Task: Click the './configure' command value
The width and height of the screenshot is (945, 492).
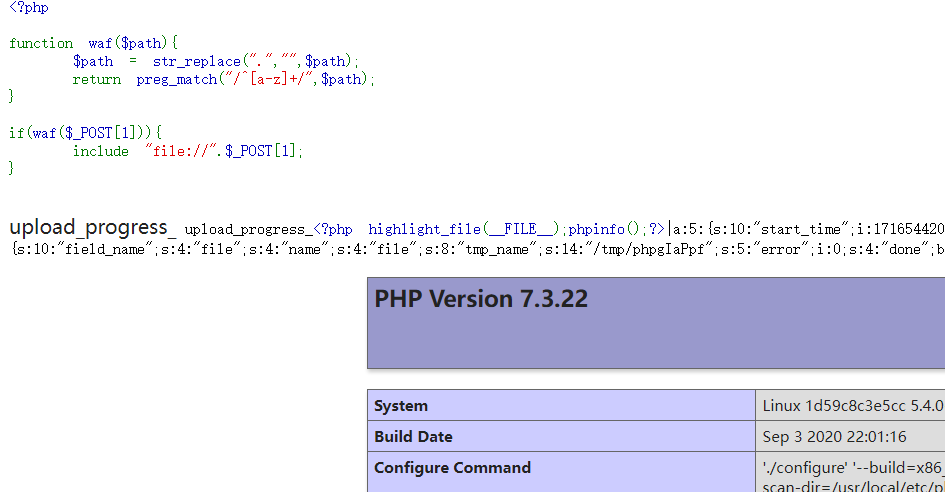Action: click(852, 467)
